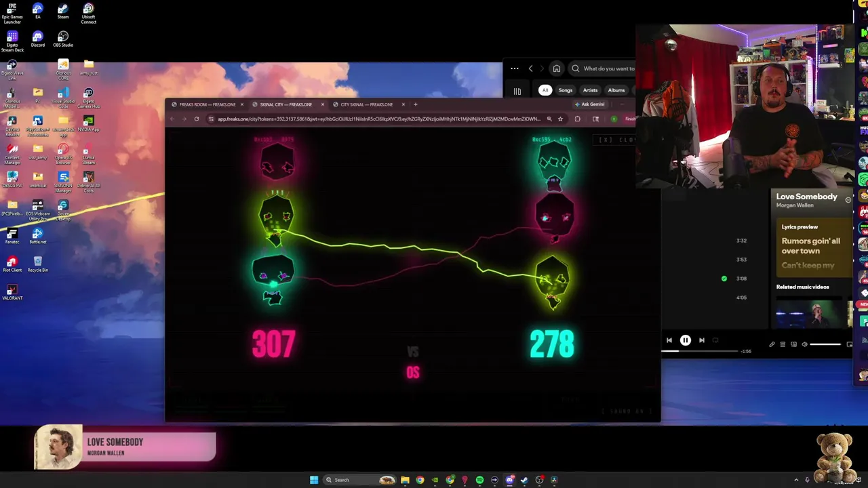
Task: Click the Ask Gemini button
Action: tap(589, 104)
